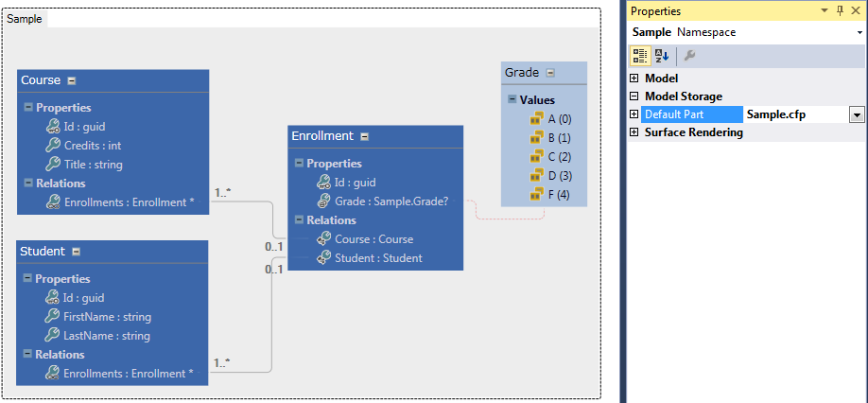Screen dimensions: 868x403
Task: Click the Sample.cfp value field
Action: pyautogui.click(x=794, y=114)
